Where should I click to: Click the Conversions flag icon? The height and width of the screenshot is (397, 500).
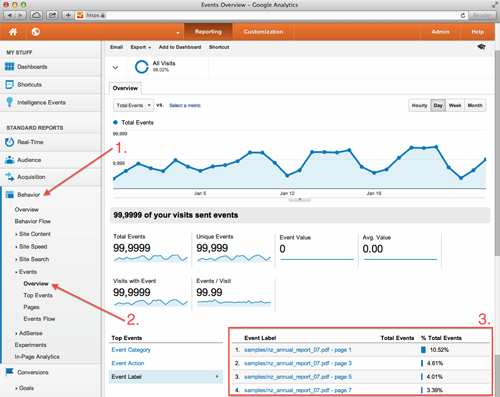pyautogui.click(x=9, y=372)
